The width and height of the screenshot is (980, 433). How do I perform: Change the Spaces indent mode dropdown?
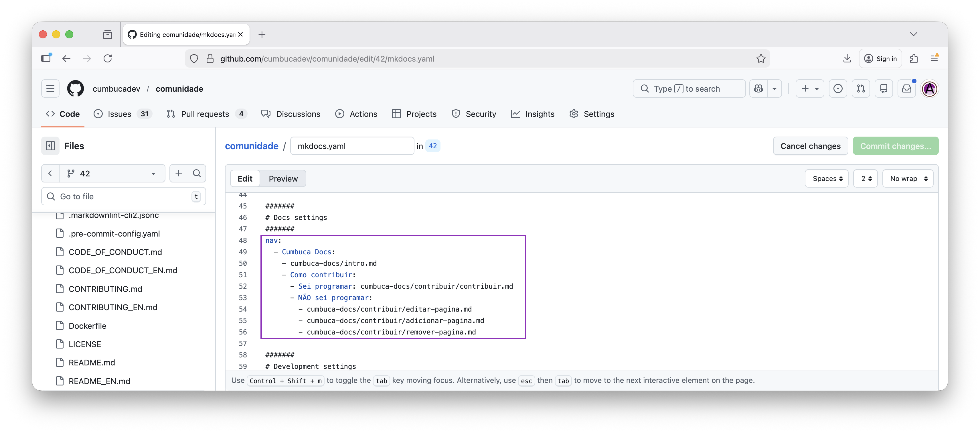pos(827,178)
